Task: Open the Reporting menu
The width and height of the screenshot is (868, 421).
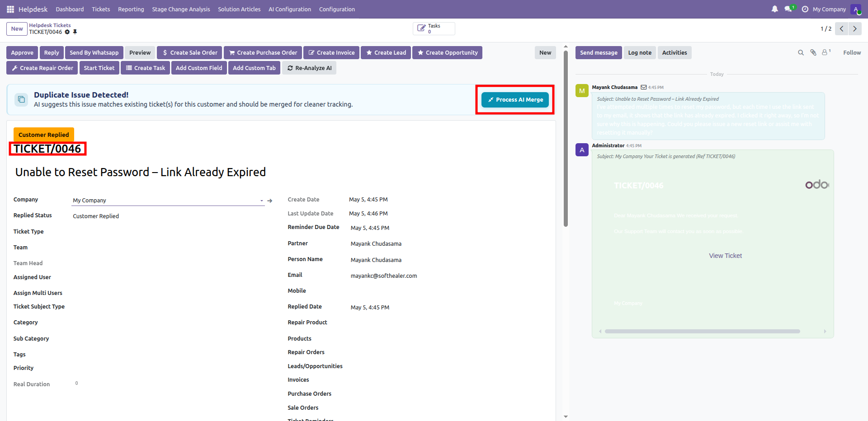Action: pos(131,9)
